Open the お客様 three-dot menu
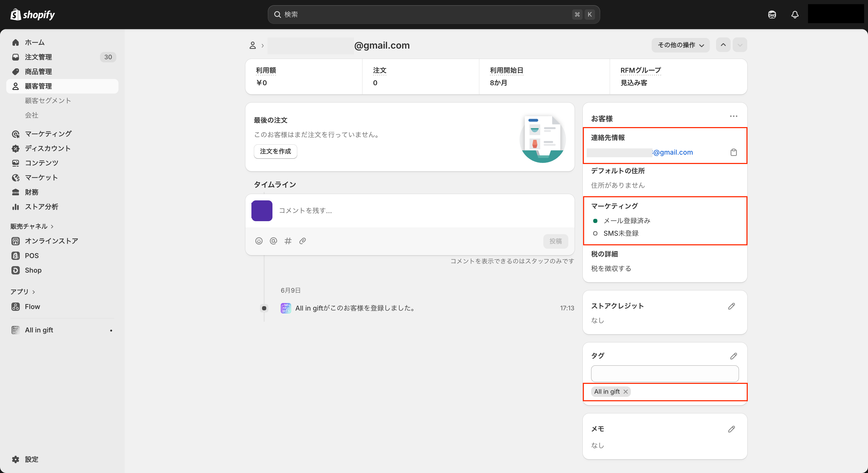The height and width of the screenshot is (473, 868). point(733,116)
